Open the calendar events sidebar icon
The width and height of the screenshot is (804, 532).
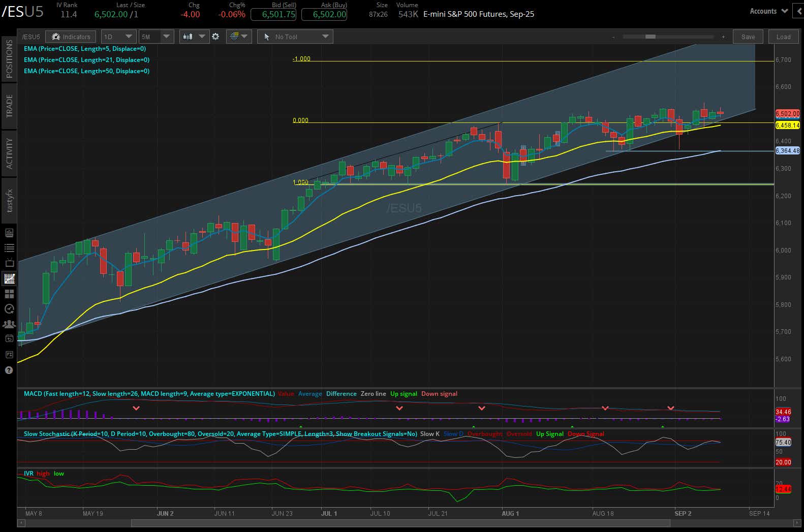9,339
